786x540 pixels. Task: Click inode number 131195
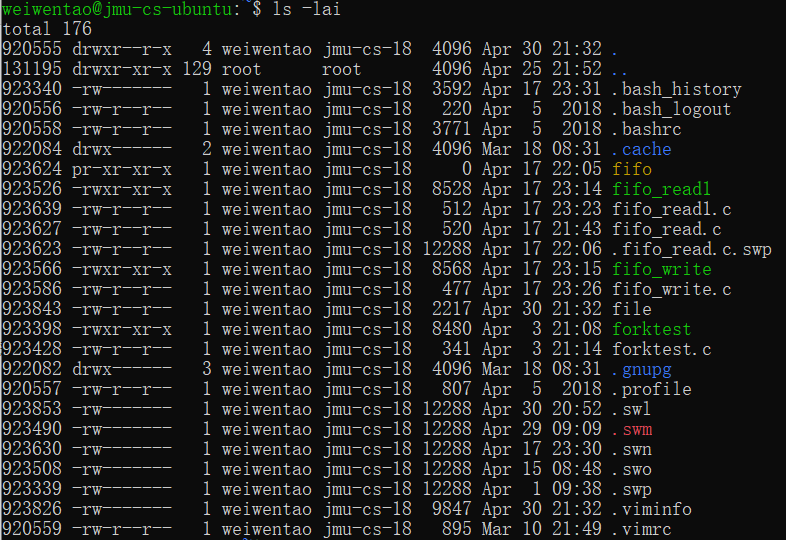32,70
